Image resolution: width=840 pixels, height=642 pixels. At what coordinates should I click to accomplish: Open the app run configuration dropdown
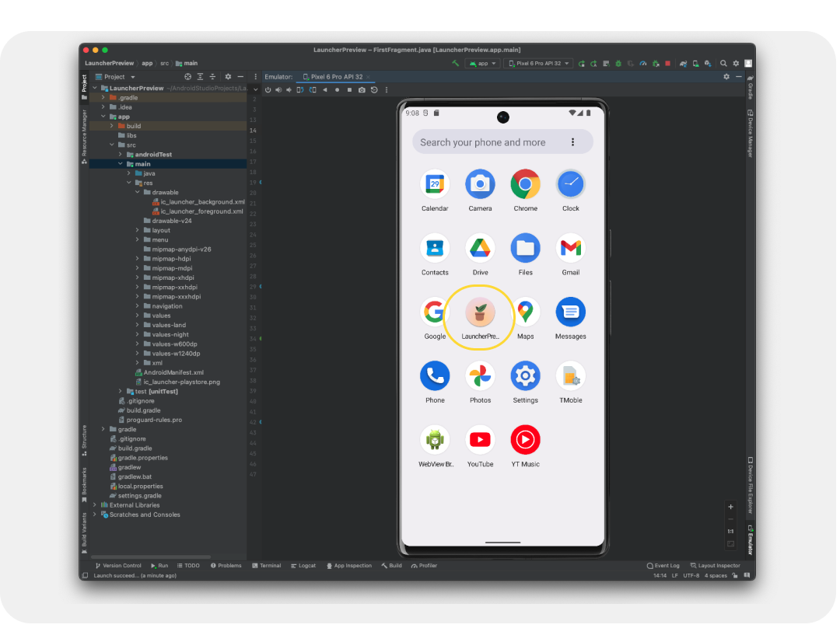pos(482,63)
